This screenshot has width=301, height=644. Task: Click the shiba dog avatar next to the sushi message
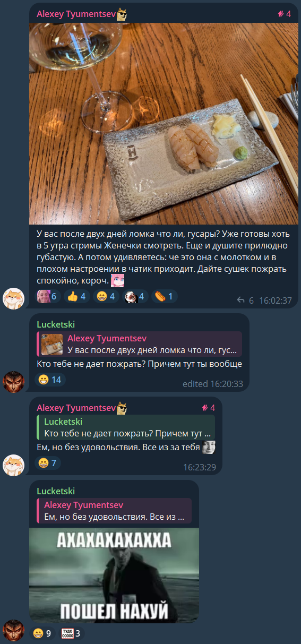click(x=14, y=299)
